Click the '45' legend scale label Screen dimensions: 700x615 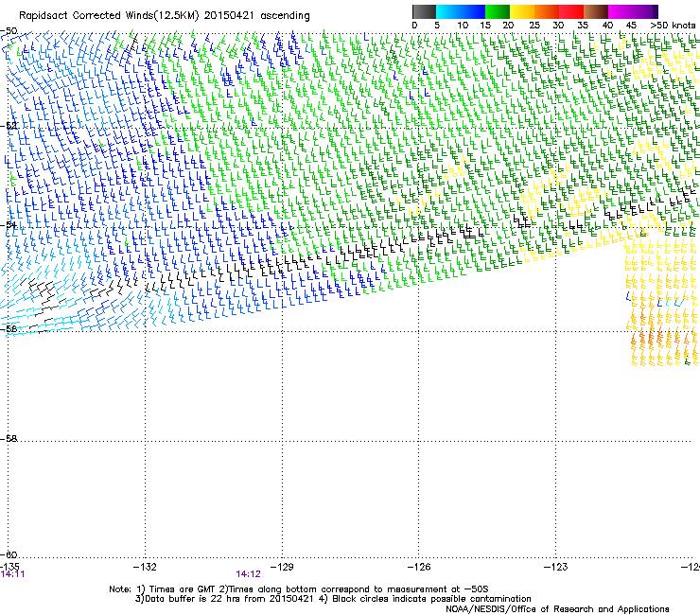631,26
